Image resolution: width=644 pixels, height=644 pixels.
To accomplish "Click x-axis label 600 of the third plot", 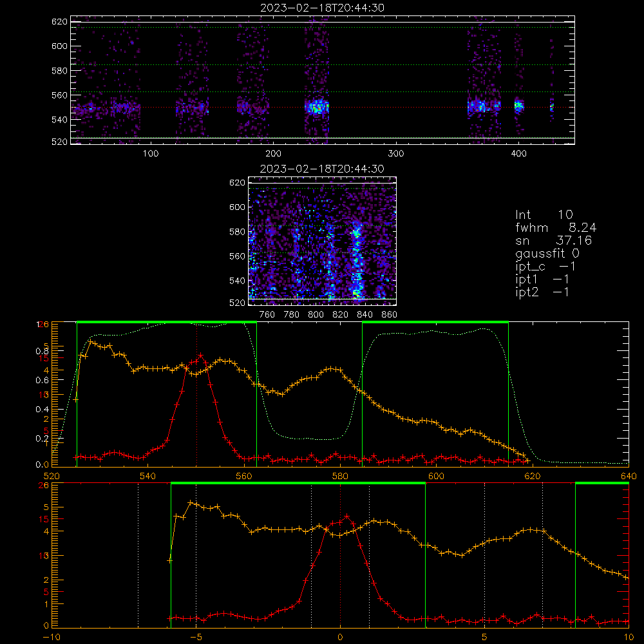I will point(436,476).
